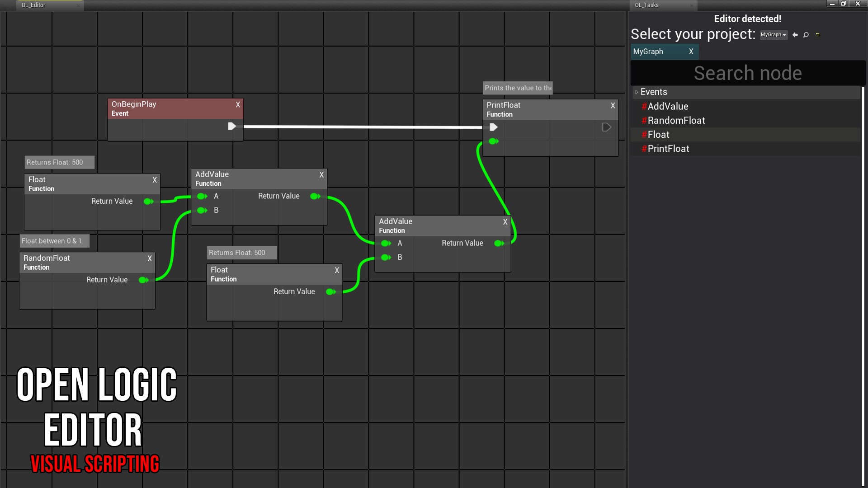Image resolution: width=868 pixels, height=488 pixels.
Task: Delete the OnBeginPlay node via its X
Action: [238, 105]
